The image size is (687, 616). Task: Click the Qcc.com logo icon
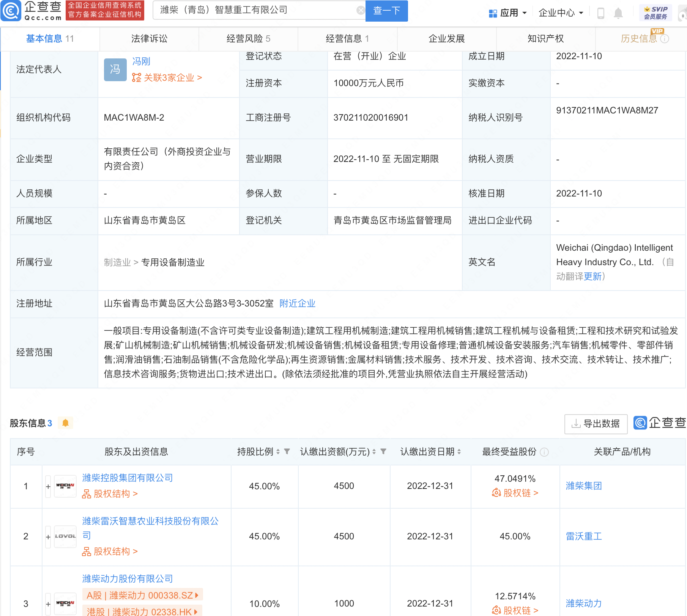point(11,11)
